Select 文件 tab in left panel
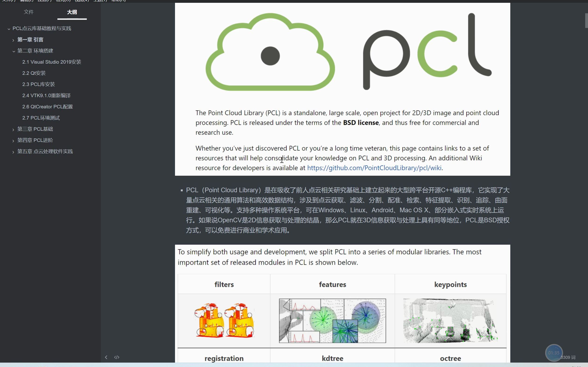588x367 pixels. point(28,12)
